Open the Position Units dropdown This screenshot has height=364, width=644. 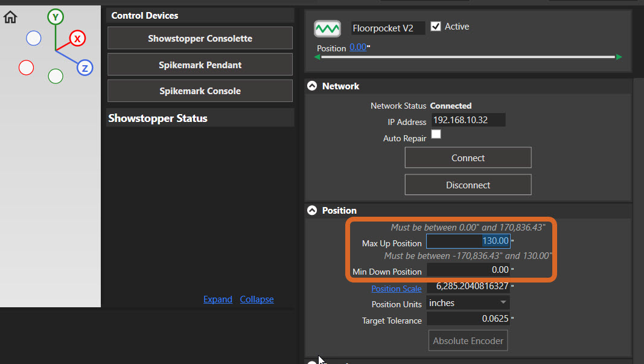pyautogui.click(x=468, y=303)
